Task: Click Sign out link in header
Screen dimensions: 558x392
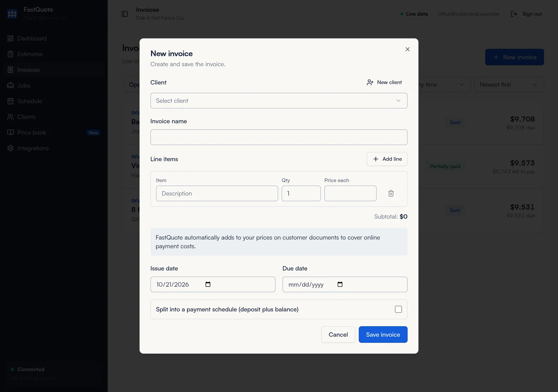Action: 526,14
